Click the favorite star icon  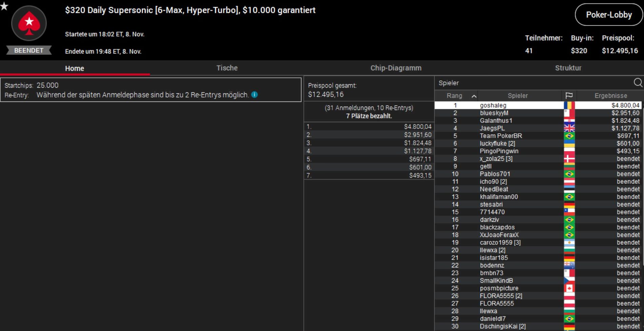pyautogui.click(x=4, y=6)
